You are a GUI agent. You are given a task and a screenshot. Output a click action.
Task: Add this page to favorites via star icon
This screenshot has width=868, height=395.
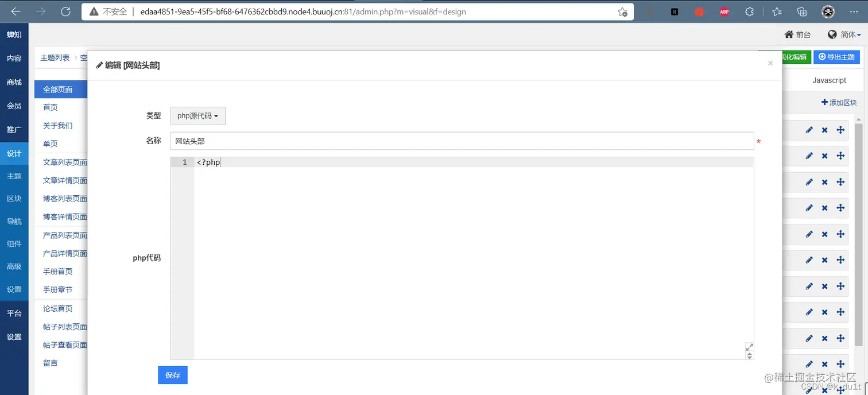click(x=622, y=11)
